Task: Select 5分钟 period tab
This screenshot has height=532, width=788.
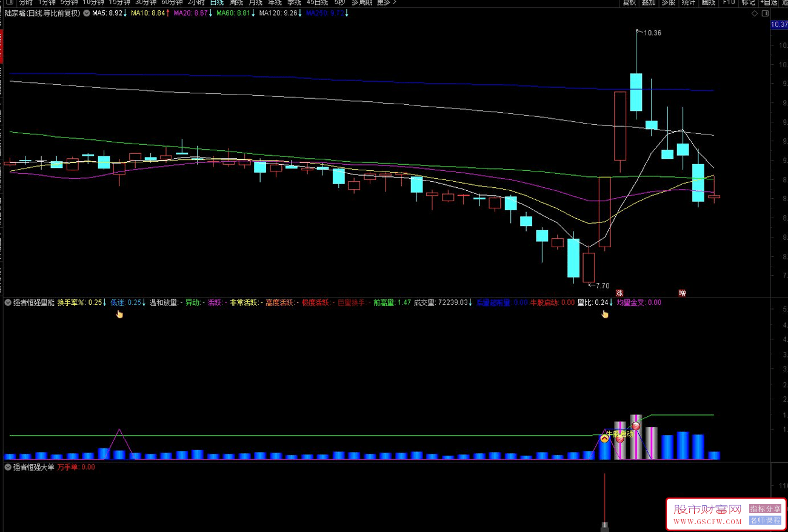Action: (69, 2)
